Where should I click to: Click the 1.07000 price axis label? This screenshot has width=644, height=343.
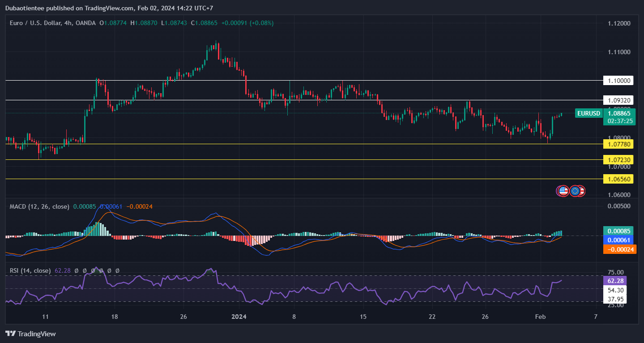tap(618, 167)
